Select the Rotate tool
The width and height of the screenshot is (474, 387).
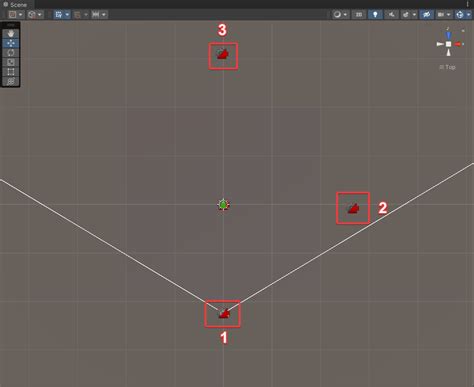(x=11, y=53)
